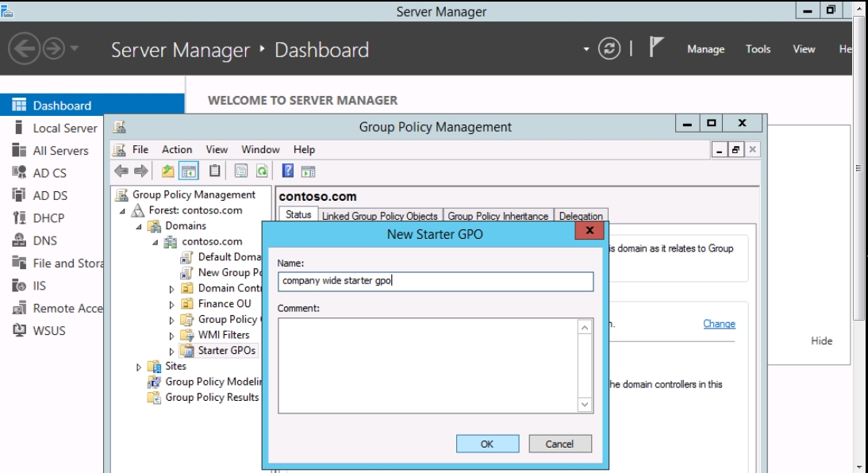
Task: Switch to the Delegation tab
Action: [x=581, y=216]
